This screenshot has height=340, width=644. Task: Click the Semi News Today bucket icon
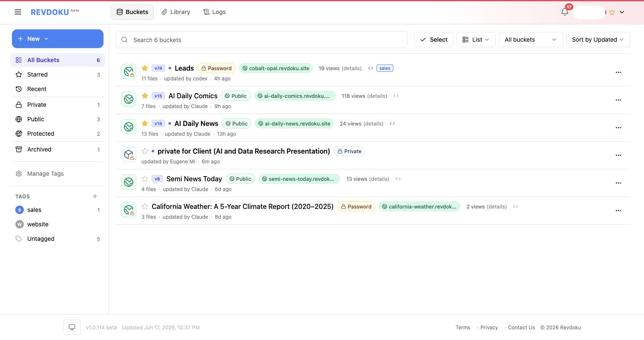(x=129, y=182)
